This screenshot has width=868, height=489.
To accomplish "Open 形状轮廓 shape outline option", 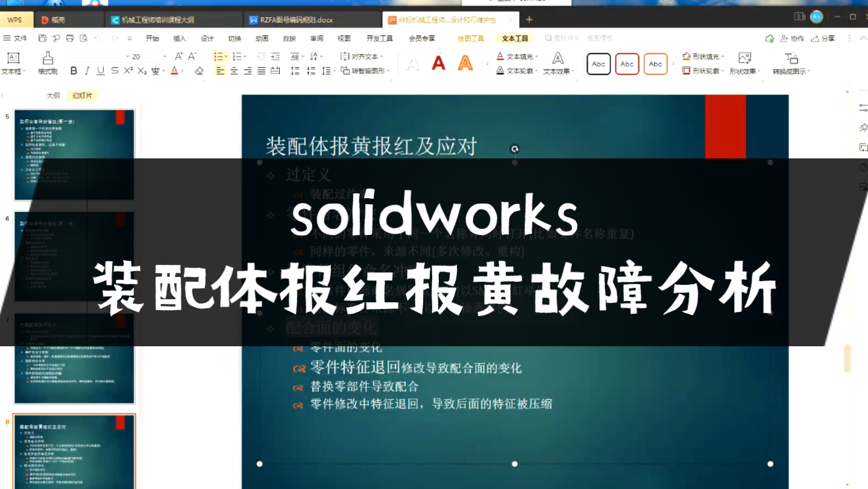I will click(x=703, y=71).
